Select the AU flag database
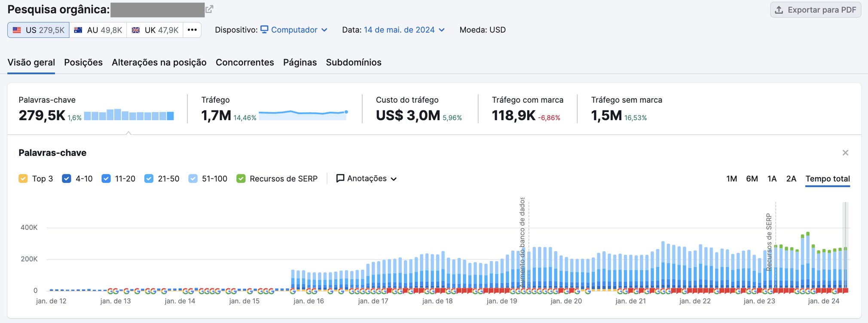The image size is (868, 323). 98,30
